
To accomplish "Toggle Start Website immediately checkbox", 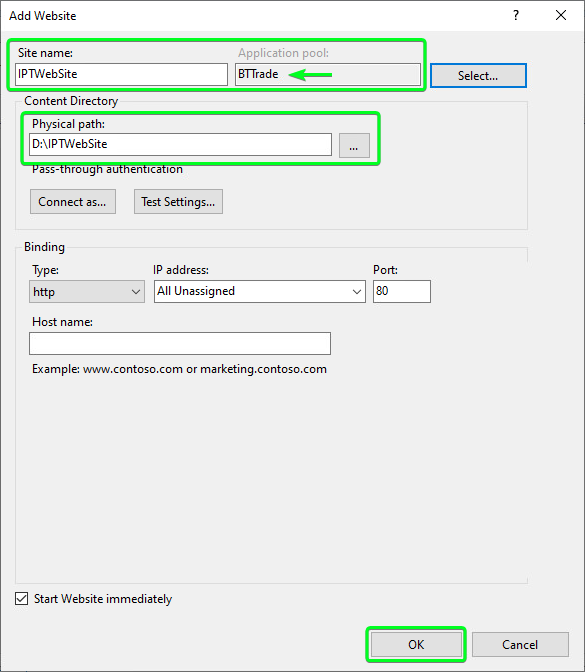I will tap(21, 599).
